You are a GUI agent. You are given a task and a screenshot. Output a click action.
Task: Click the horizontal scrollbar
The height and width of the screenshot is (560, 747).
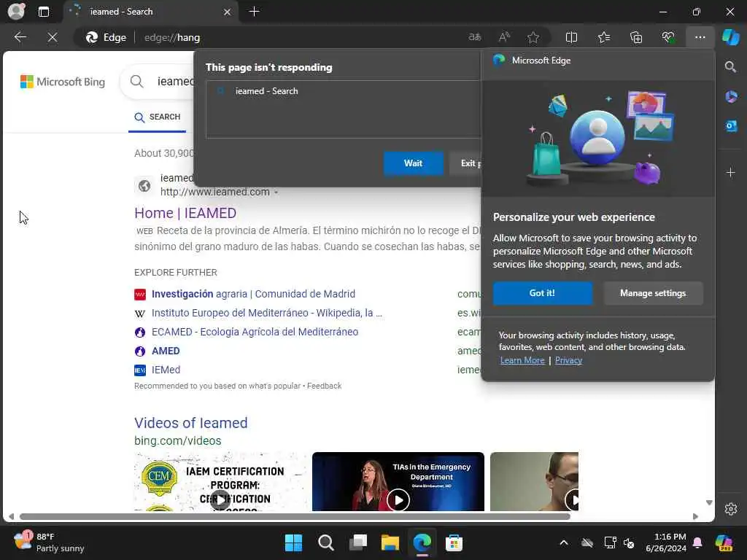point(295,517)
